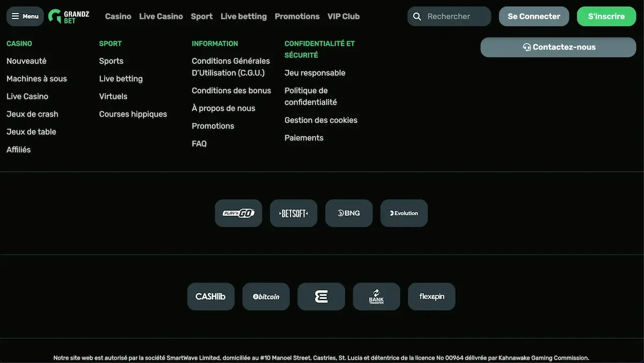644x363 pixels.
Task: Click the Bank Transfer payment icon
Action: [376, 296]
